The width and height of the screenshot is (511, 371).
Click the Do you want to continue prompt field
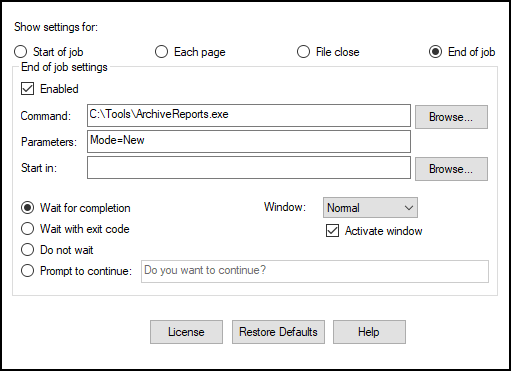[315, 271]
